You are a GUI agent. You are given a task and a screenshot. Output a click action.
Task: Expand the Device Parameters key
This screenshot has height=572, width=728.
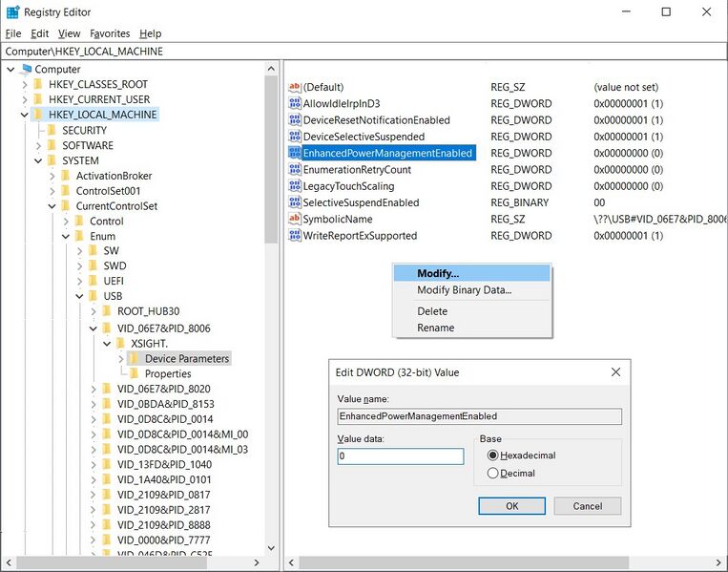(x=121, y=359)
